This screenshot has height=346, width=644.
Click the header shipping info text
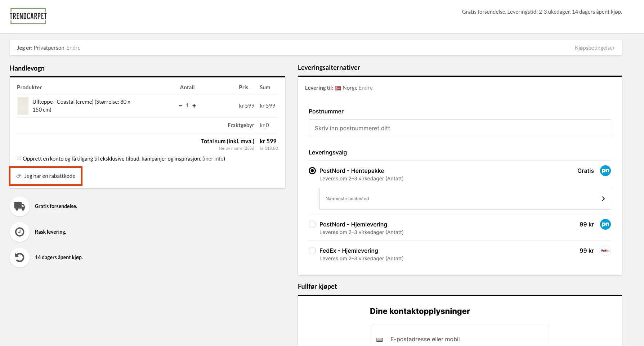coord(542,12)
